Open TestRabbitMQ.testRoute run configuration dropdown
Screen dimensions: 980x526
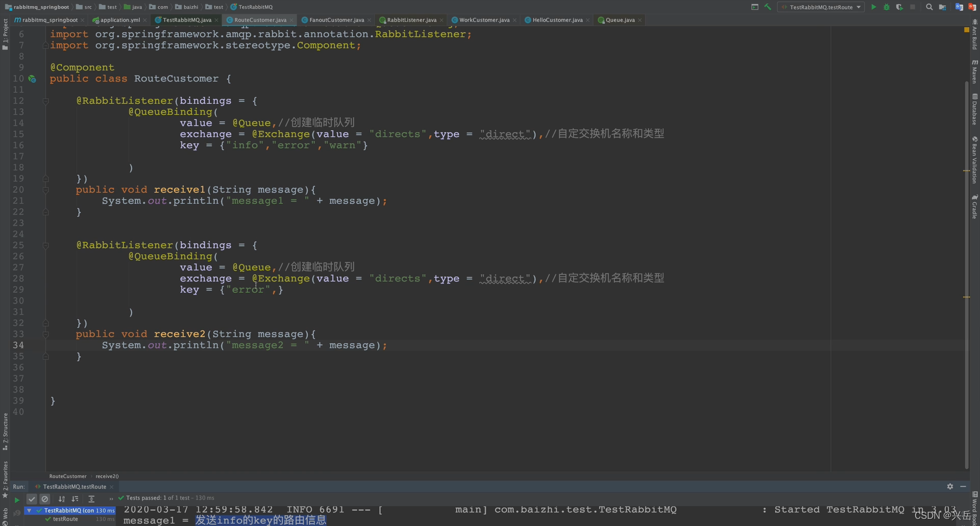[x=821, y=7]
